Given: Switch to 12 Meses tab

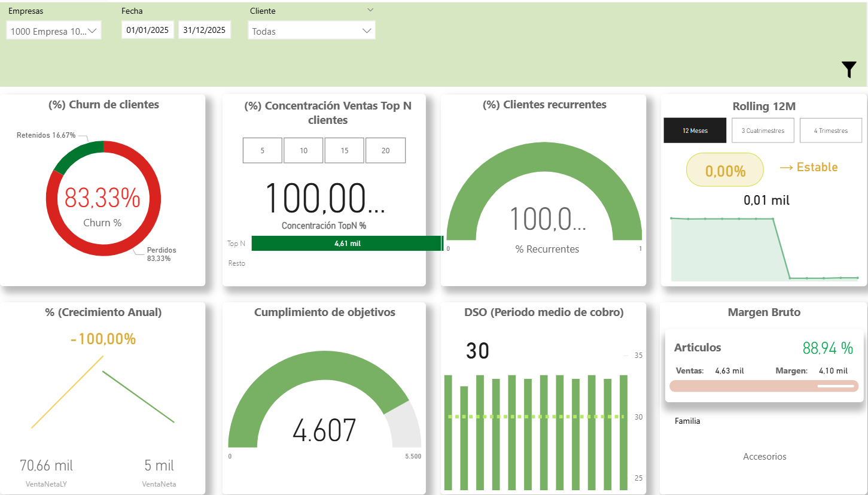Looking at the screenshot, I should click(x=695, y=130).
